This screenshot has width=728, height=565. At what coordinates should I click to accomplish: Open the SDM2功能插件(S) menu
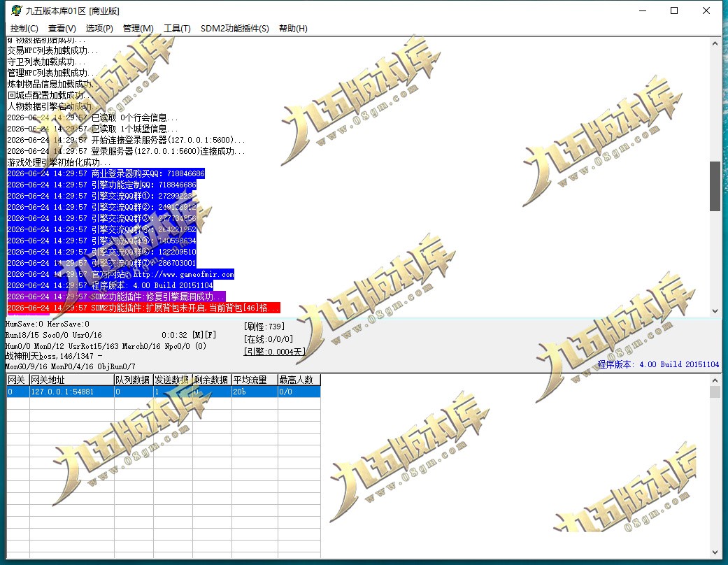[234, 28]
